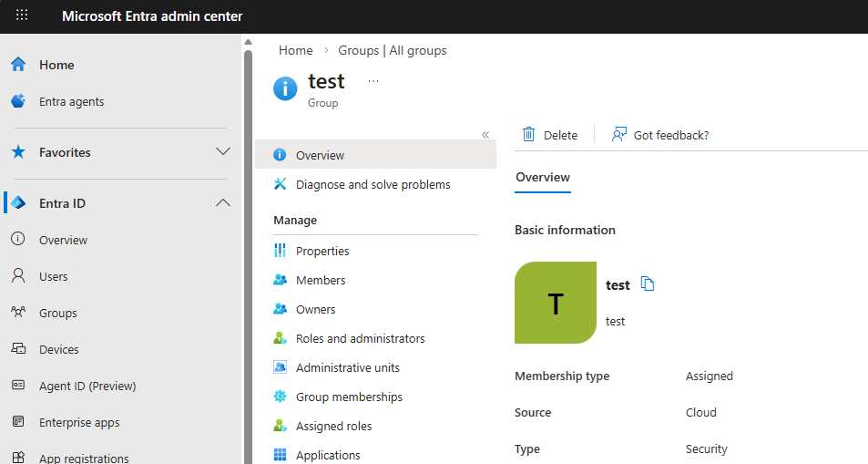Open the app launcher waffle icon

(22, 15)
